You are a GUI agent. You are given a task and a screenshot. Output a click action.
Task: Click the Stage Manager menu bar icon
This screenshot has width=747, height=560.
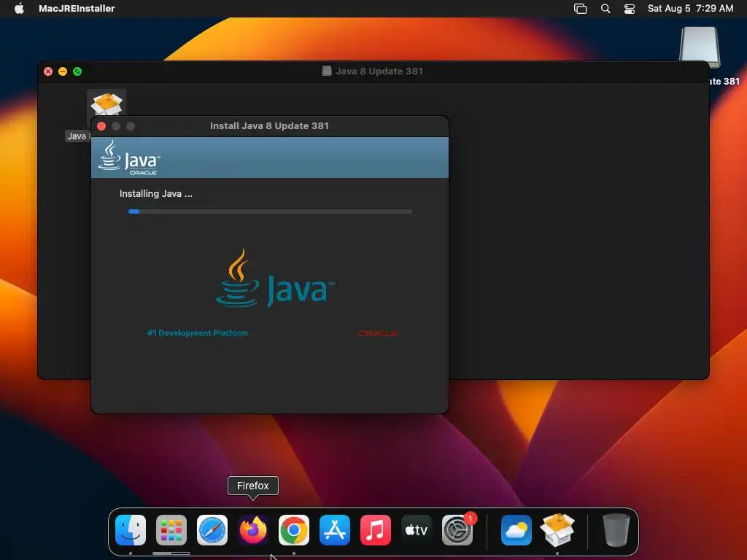(580, 9)
